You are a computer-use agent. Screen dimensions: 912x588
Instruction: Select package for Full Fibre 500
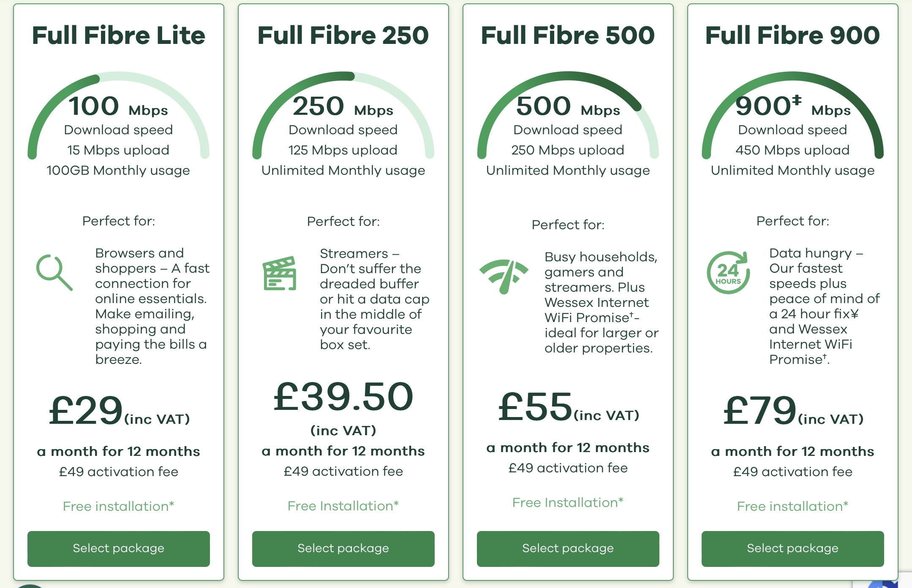click(568, 548)
